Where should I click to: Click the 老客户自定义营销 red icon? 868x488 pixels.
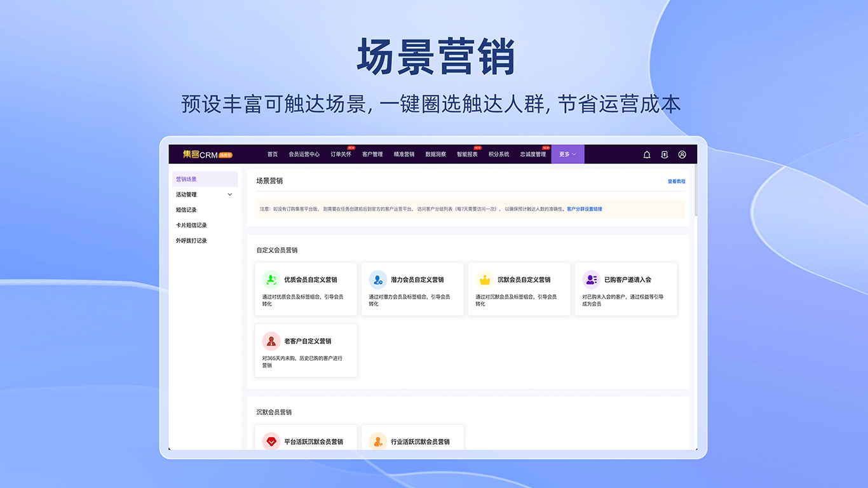271,341
